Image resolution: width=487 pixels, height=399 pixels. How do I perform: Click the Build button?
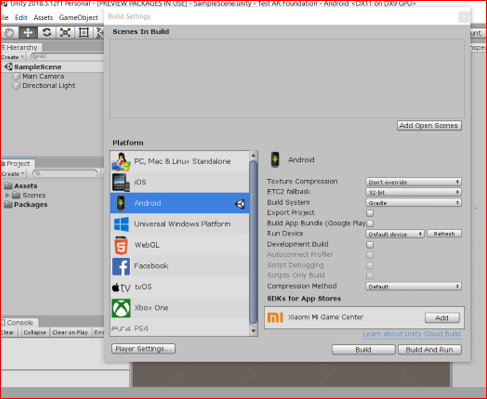tap(363, 350)
